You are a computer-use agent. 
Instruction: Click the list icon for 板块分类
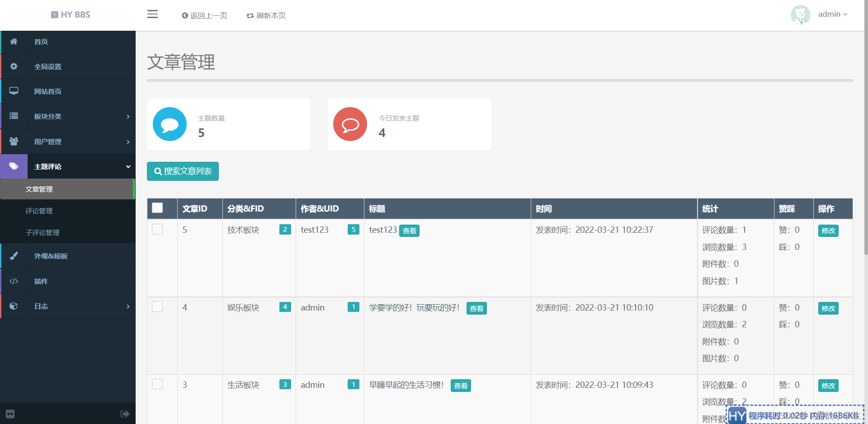[14, 116]
